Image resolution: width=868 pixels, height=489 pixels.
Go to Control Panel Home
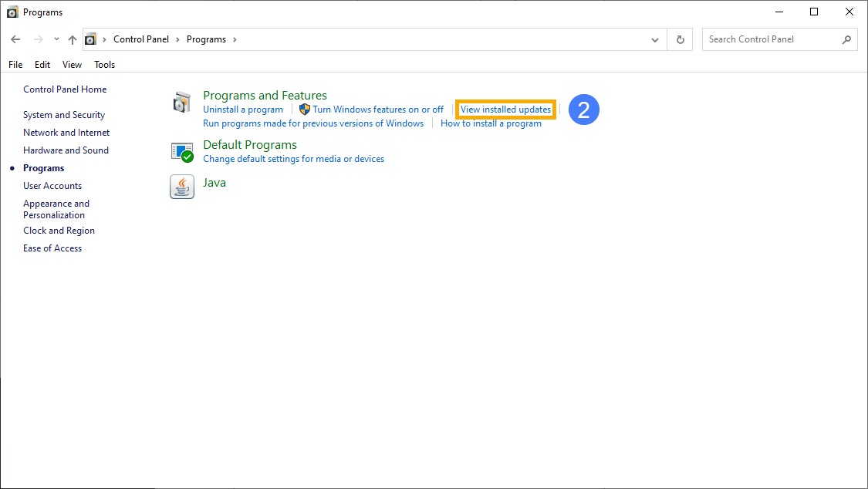coord(65,89)
